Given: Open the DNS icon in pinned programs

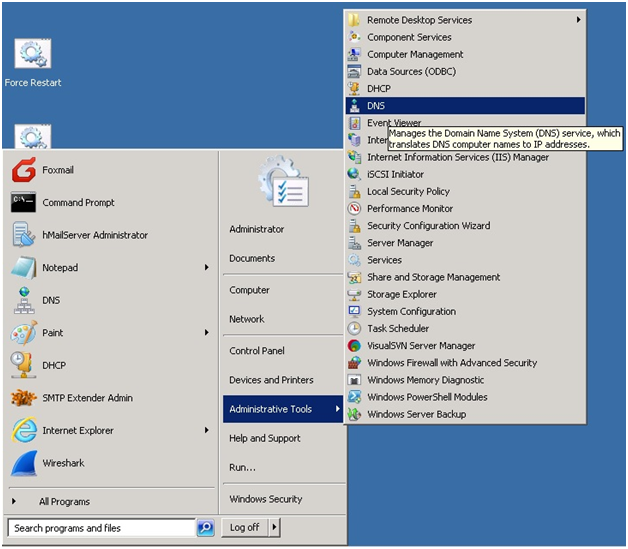Looking at the screenshot, I should [x=24, y=300].
